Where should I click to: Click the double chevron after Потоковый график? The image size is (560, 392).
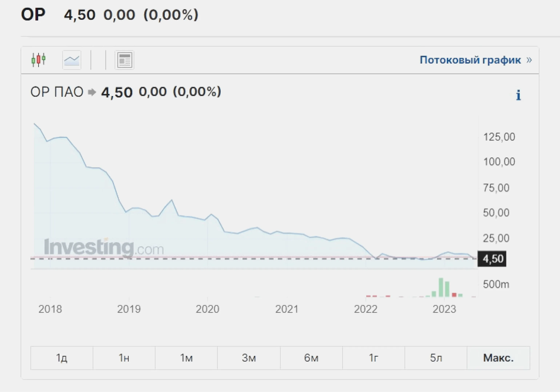click(529, 60)
